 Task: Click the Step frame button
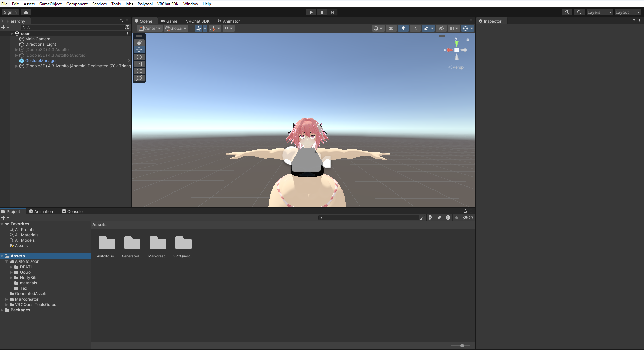[332, 12]
